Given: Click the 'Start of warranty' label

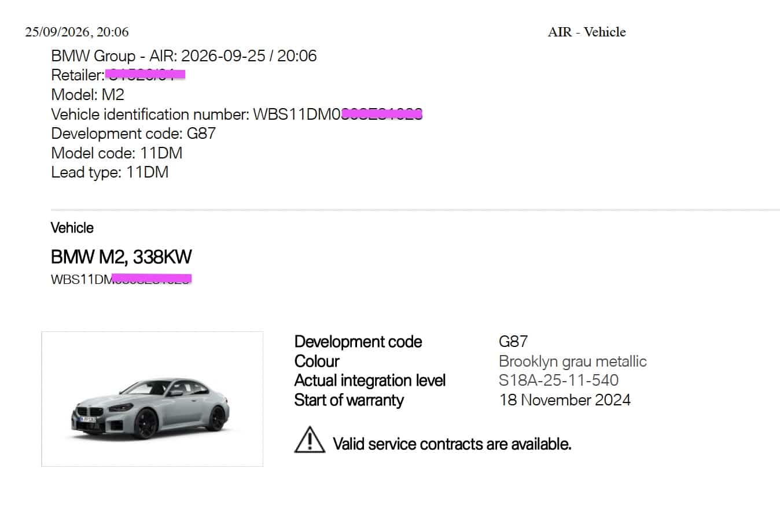Looking at the screenshot, I should pos(349,400).
